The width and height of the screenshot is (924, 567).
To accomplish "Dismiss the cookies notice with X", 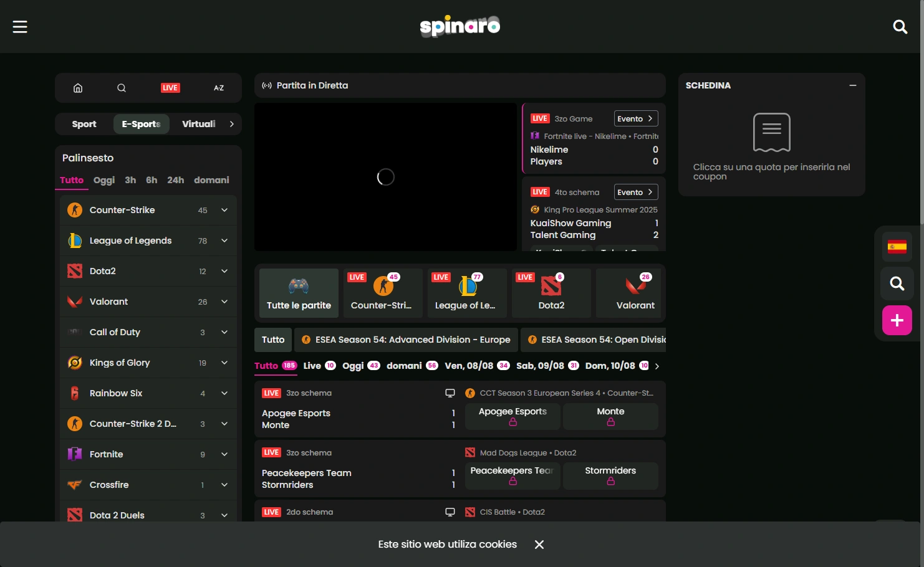I will (539, 545).
